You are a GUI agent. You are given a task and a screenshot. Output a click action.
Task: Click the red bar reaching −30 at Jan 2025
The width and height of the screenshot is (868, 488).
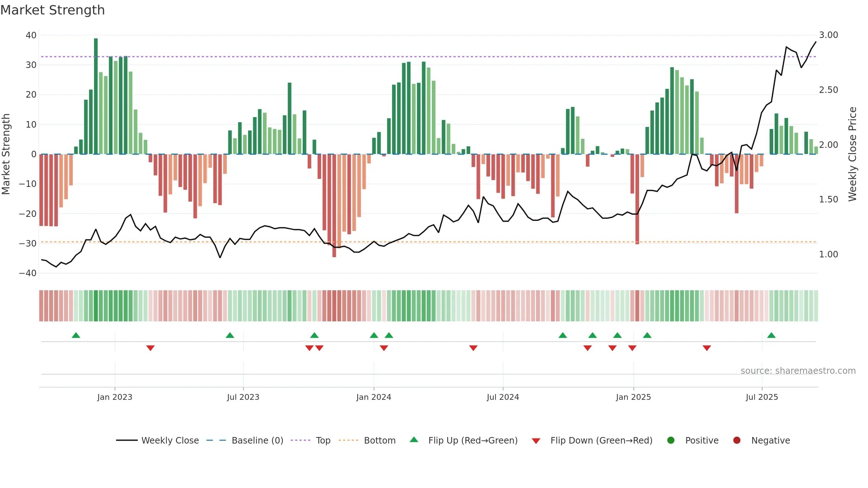(637, 199)
